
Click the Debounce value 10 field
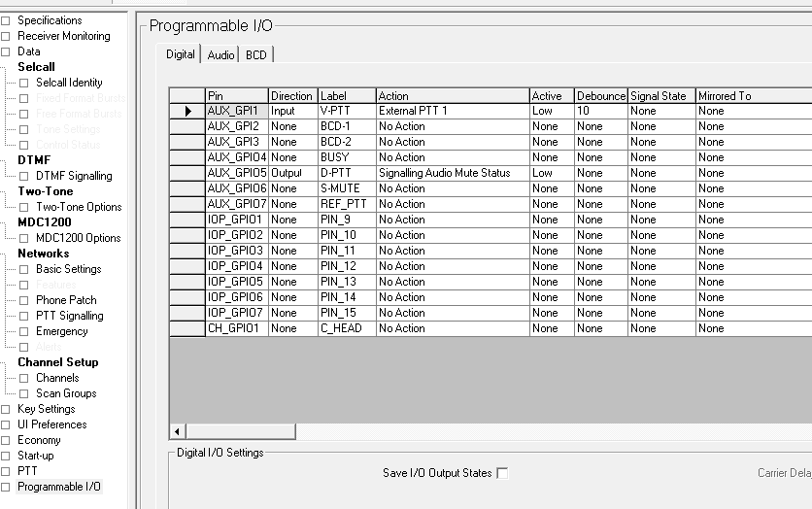coord(599,111)
